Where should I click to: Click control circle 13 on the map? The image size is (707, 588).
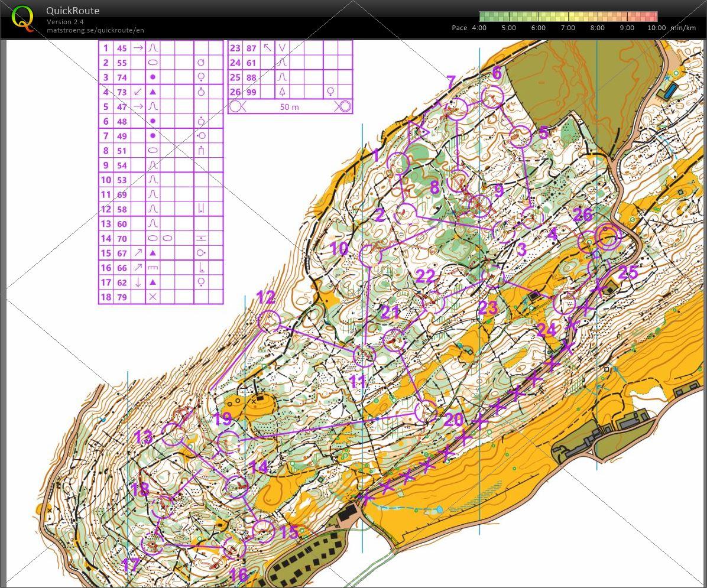(173, 434)
